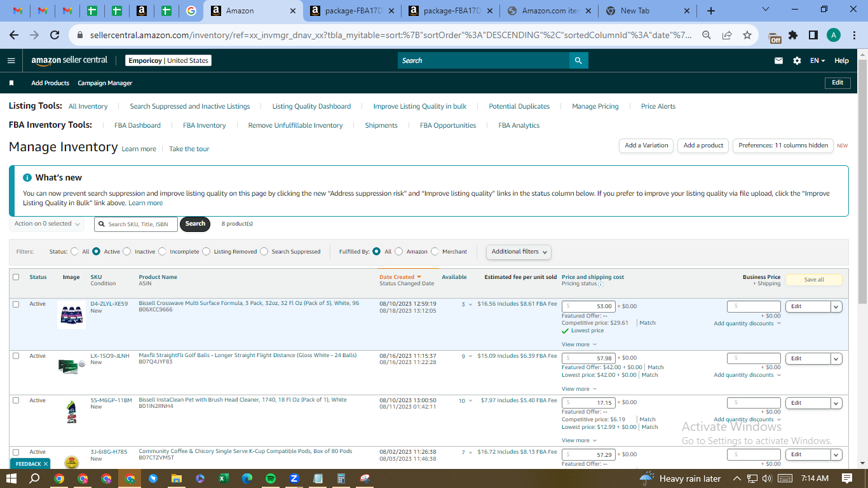Share this page using the share icon
The height and width of the screenshot is (488, 868).
(x=726, y=35)
